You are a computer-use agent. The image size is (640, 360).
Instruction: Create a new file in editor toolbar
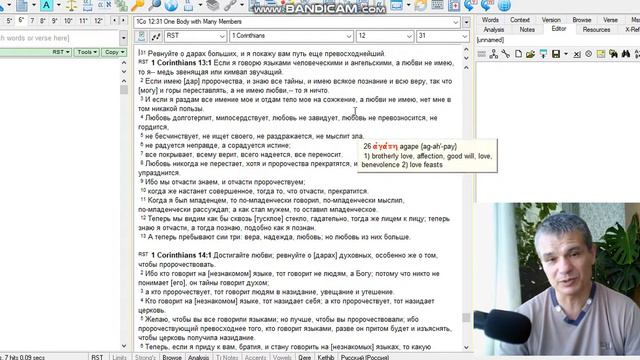[x=518, y=54]
